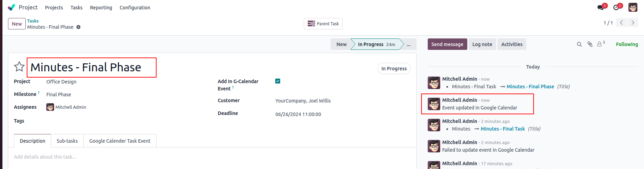
Task: Click the Log note button
Action: coord(482,44)
